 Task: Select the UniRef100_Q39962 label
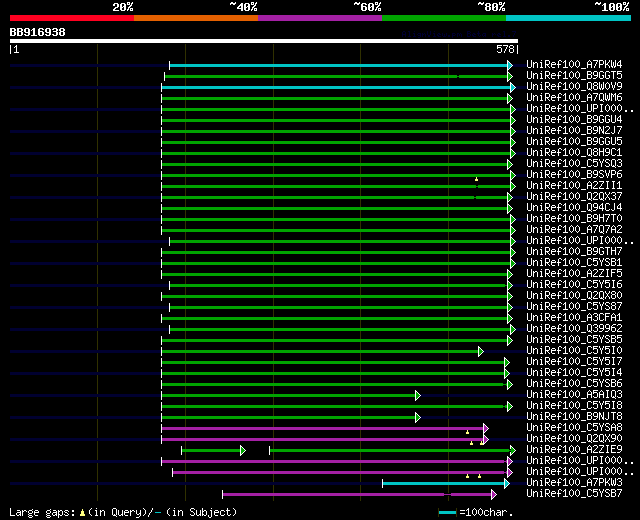574,328
